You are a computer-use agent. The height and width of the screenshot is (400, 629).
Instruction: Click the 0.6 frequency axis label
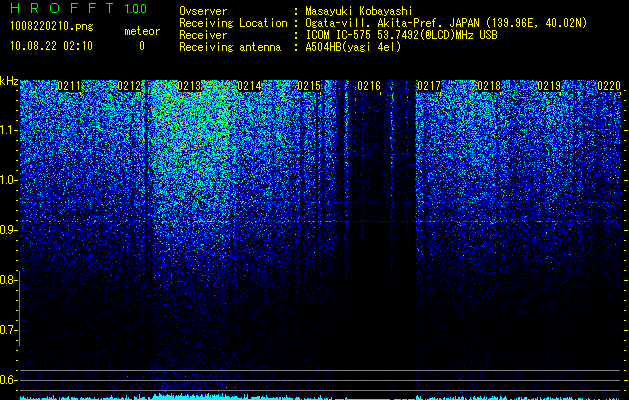coord(8,380)
